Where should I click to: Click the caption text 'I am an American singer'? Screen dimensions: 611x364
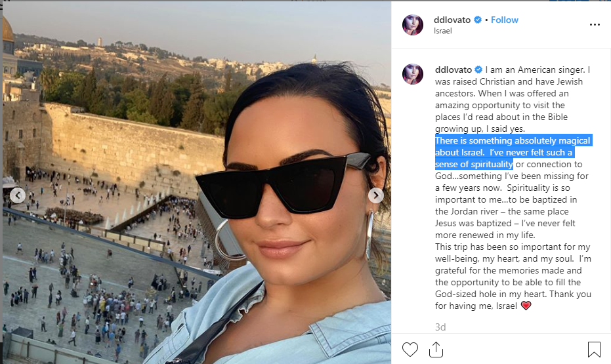(535, 70)
